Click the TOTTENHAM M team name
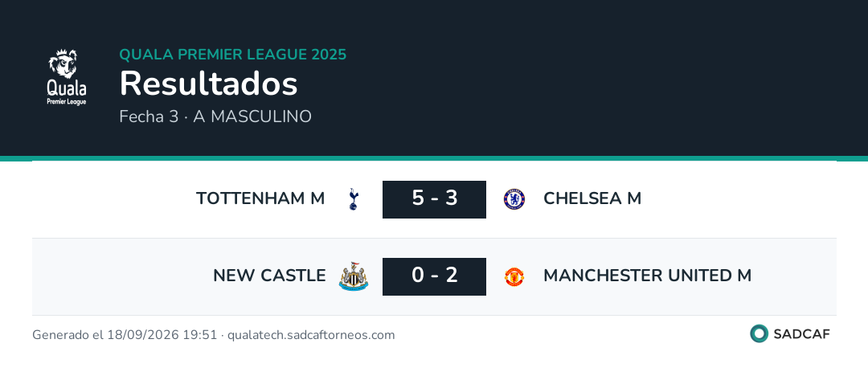The width and height of the screenshot is (868, 376). click(260, 198)
